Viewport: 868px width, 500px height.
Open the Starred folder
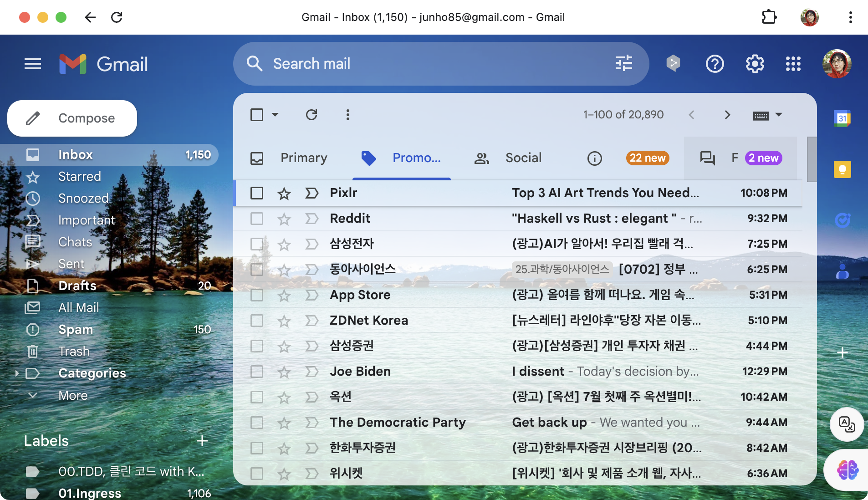(109, 177)
